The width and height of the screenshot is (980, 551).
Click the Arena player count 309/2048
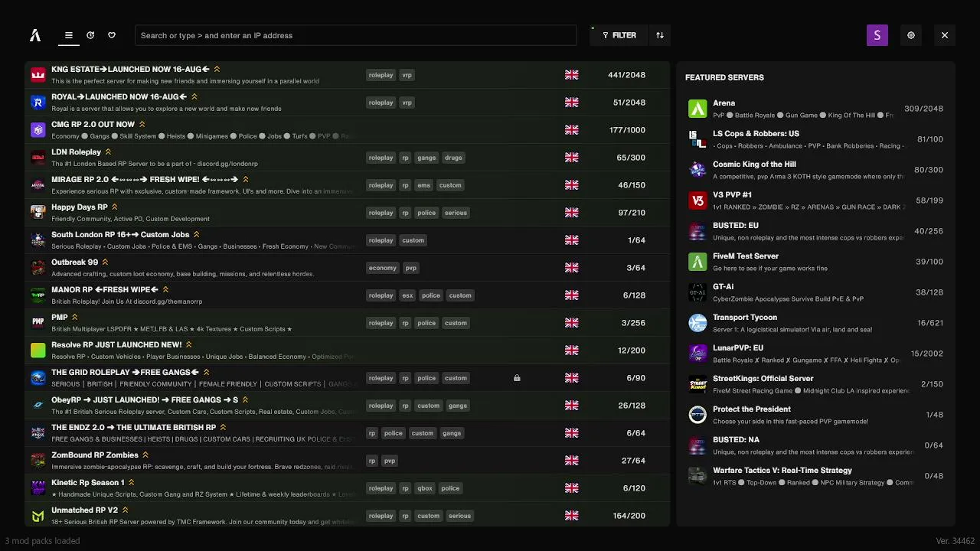pyautogui.click(x=923, y=109)
